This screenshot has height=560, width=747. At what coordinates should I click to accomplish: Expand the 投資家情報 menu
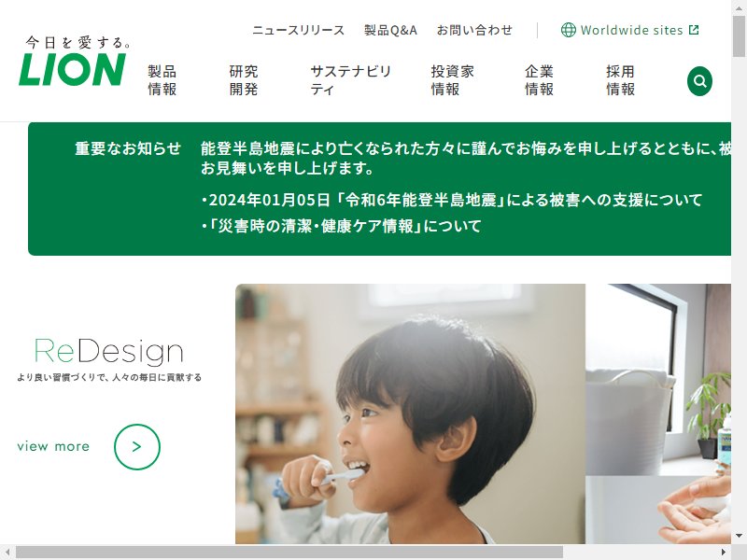[x=452, y=80]
